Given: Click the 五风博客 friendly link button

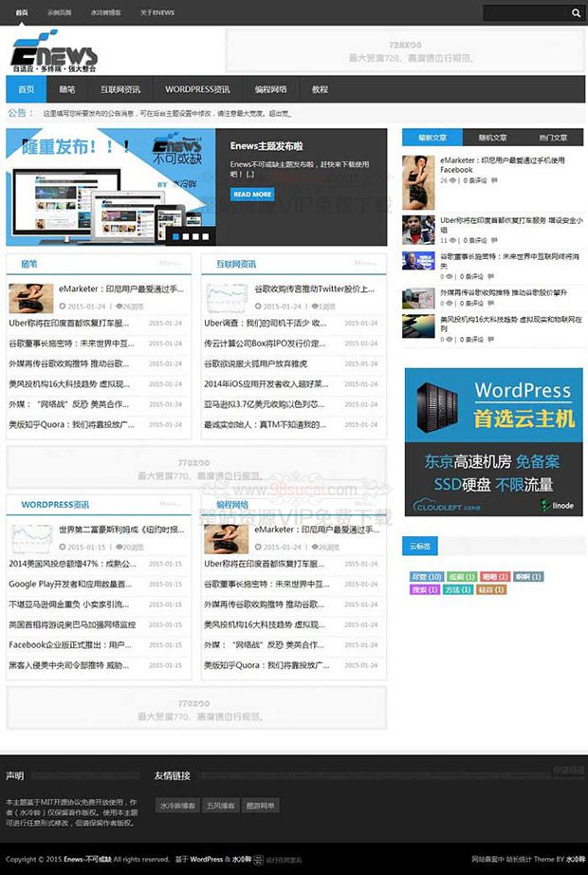Looking at the screenshot, I should pos(221,806).
